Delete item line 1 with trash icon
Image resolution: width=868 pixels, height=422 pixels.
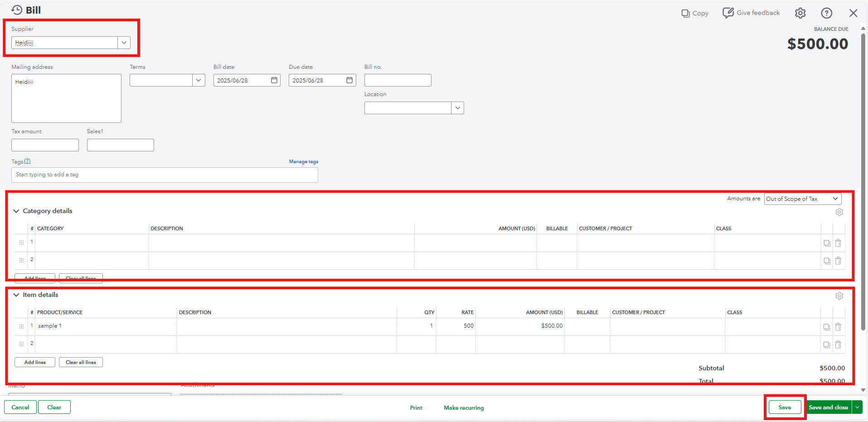coord(838,327)
